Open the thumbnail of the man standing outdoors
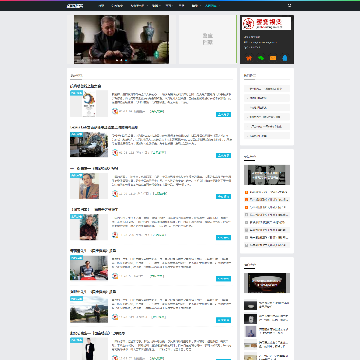360x360 pixels. click(x=89, y=309)
